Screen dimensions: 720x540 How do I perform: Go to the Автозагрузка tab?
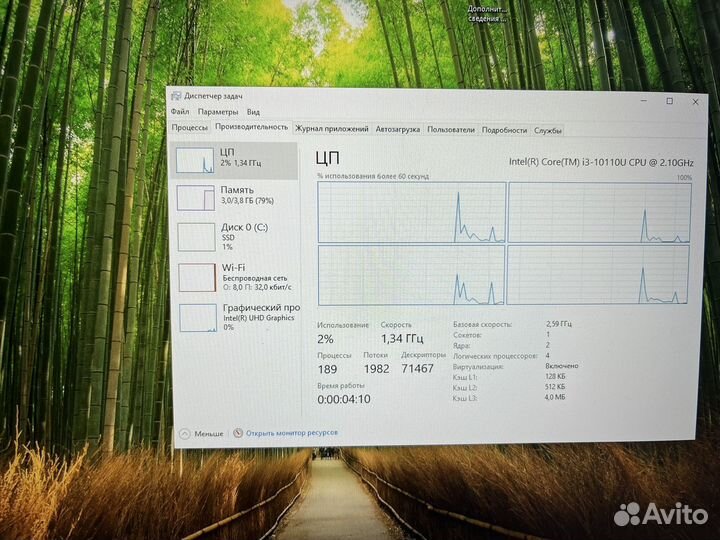[x=398, y=129]
